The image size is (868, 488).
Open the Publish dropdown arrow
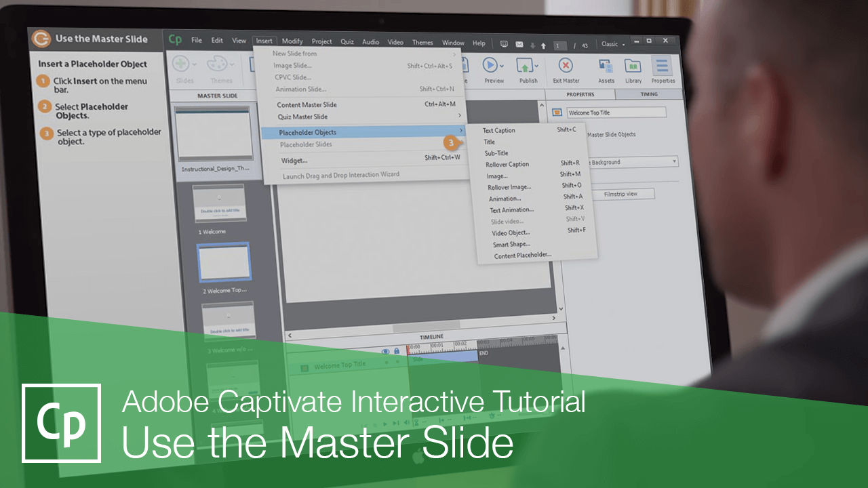click(536, 66)
